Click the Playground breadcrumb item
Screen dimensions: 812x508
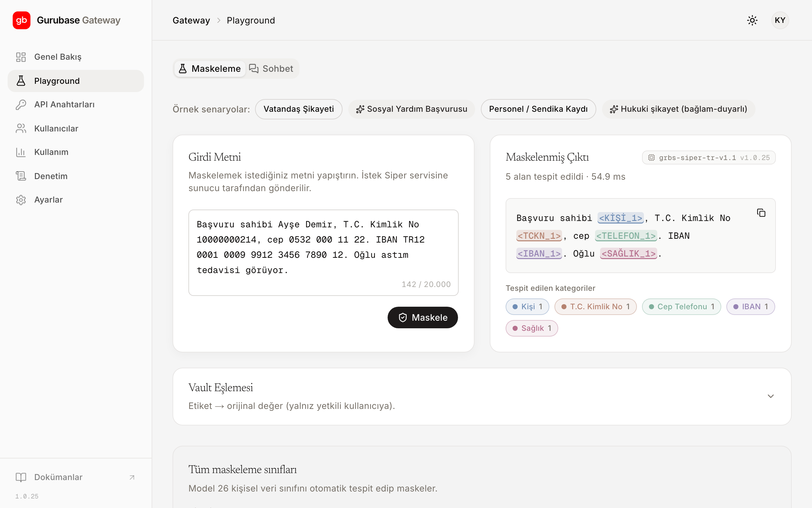click(251, 21)
